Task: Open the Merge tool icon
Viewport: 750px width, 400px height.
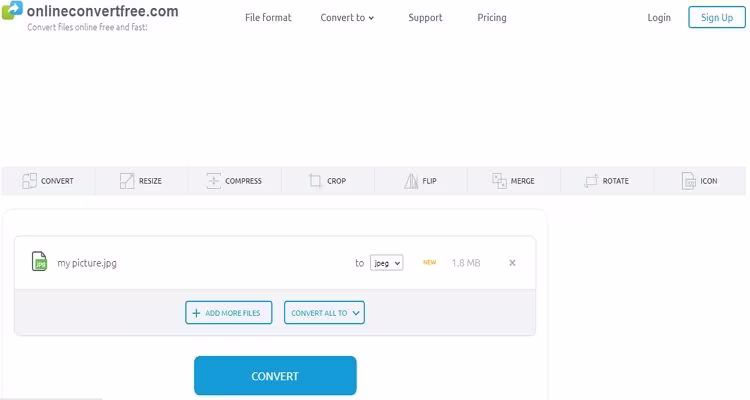Action: (500, 181)
